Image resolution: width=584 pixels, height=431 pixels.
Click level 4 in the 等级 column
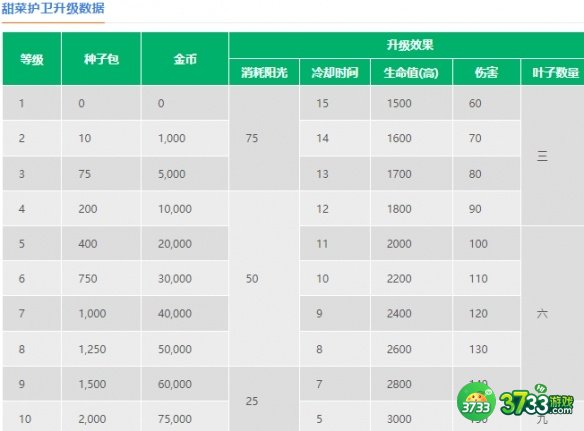(32, 209)
